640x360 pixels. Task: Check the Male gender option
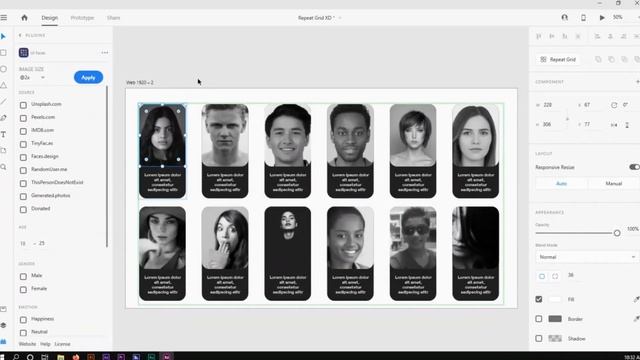[23, 276]
